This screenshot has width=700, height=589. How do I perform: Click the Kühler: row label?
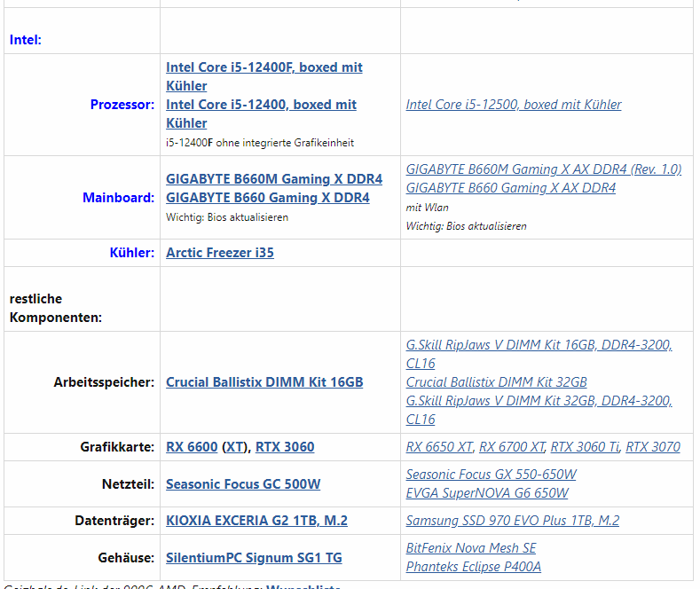[x=132, y=253]
